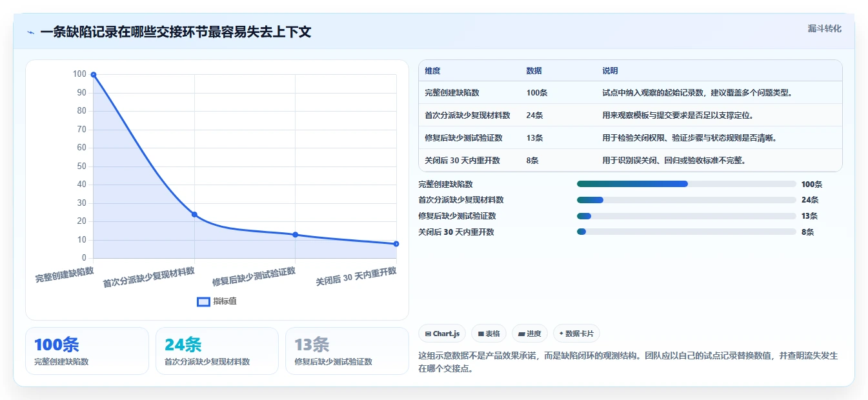Click x-axis label 完整创建缺陷数

65,274
